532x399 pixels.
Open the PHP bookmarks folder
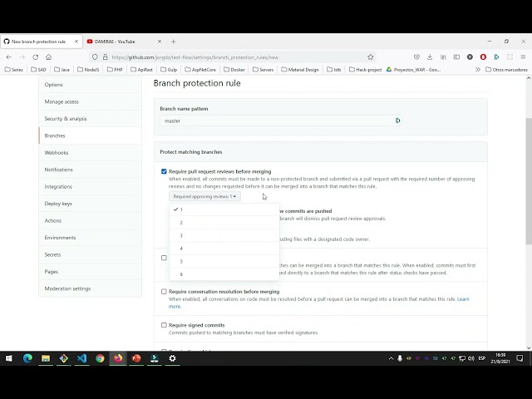click(115, 70)
